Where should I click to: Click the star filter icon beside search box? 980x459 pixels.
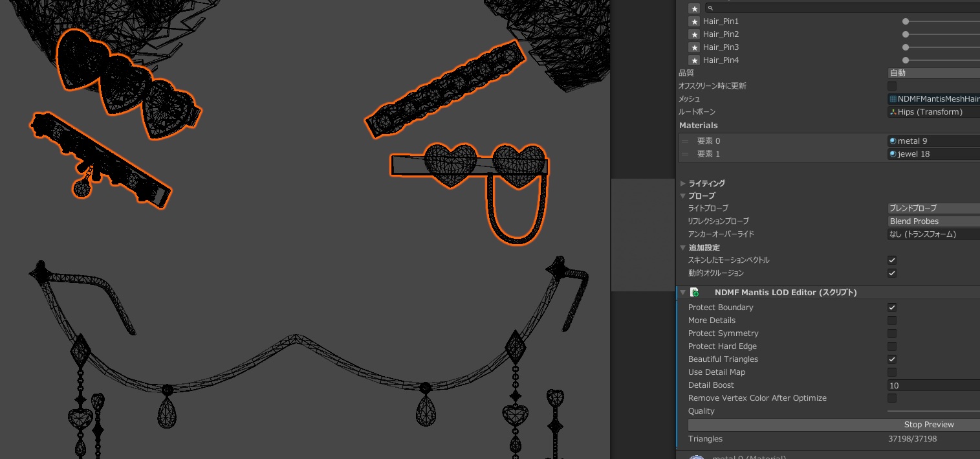click(694, 8)
